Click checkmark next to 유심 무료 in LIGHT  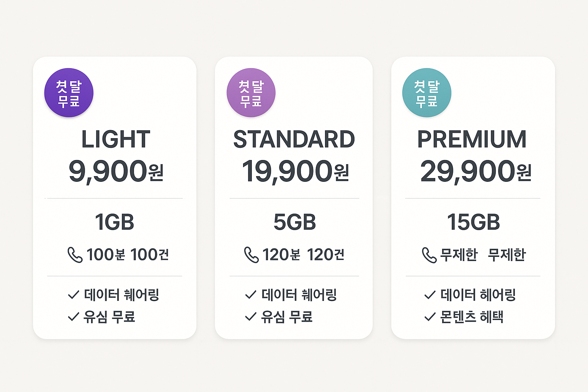(x=73, y=317)
